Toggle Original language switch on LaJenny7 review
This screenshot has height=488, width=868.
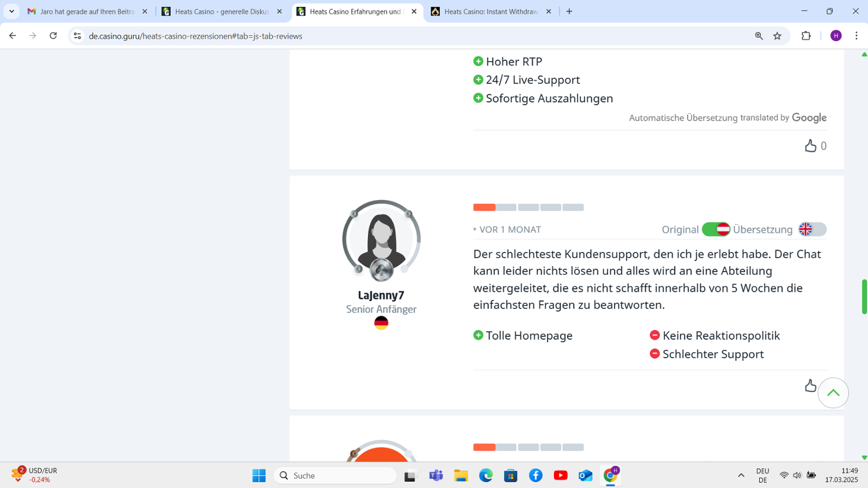pyautogui.click(x=716, y=229)
